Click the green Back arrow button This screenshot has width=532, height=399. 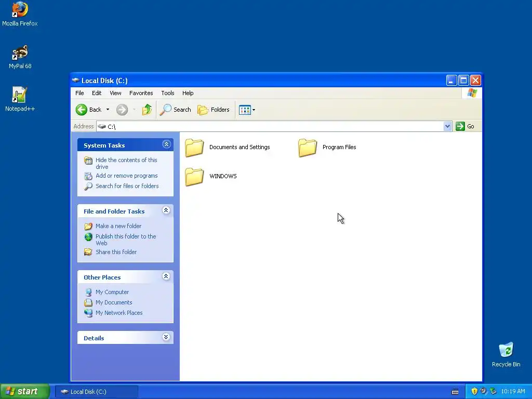tap(82, 110)
